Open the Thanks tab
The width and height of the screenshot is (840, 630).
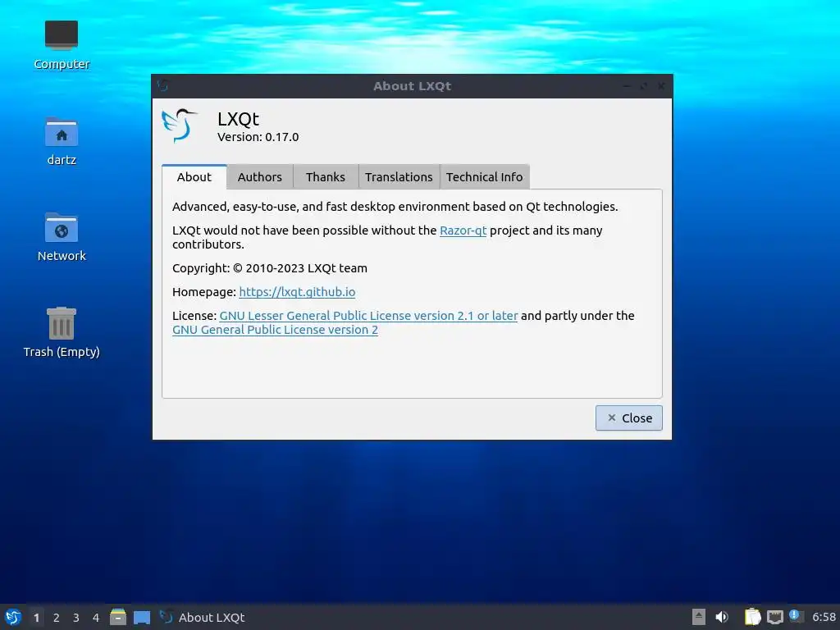click(x=325, y=177)
